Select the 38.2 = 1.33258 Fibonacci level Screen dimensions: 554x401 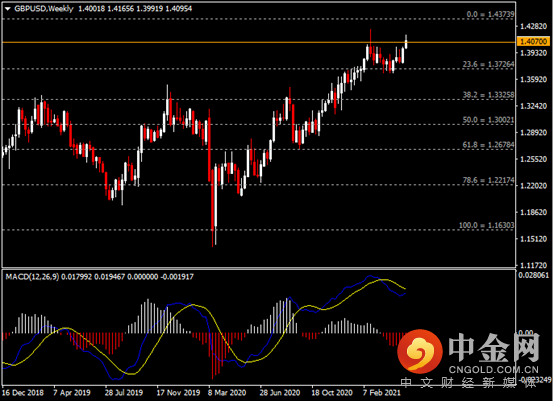[x=488, y=95]
